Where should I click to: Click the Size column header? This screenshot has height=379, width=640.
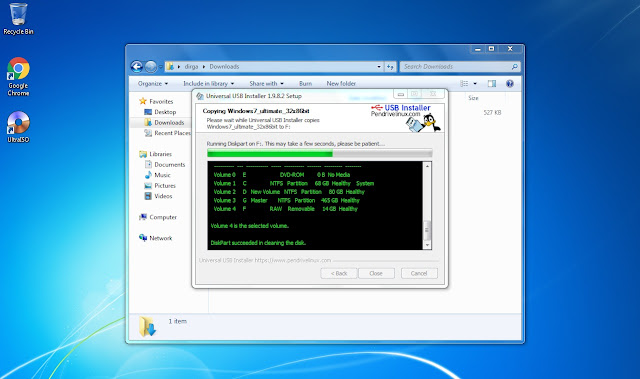[473, 98]
